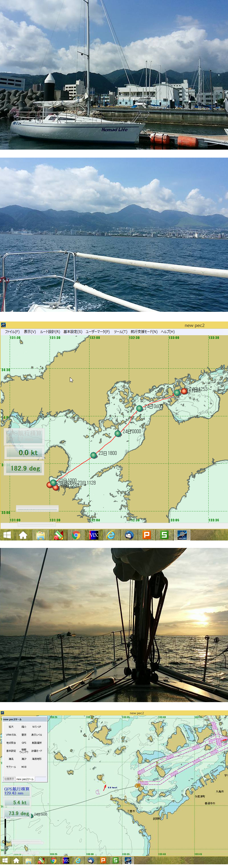Toggle GPS in the new pec2 tool panel
Image resolution: width=228 pixels, height=868 pixels.
24,743
